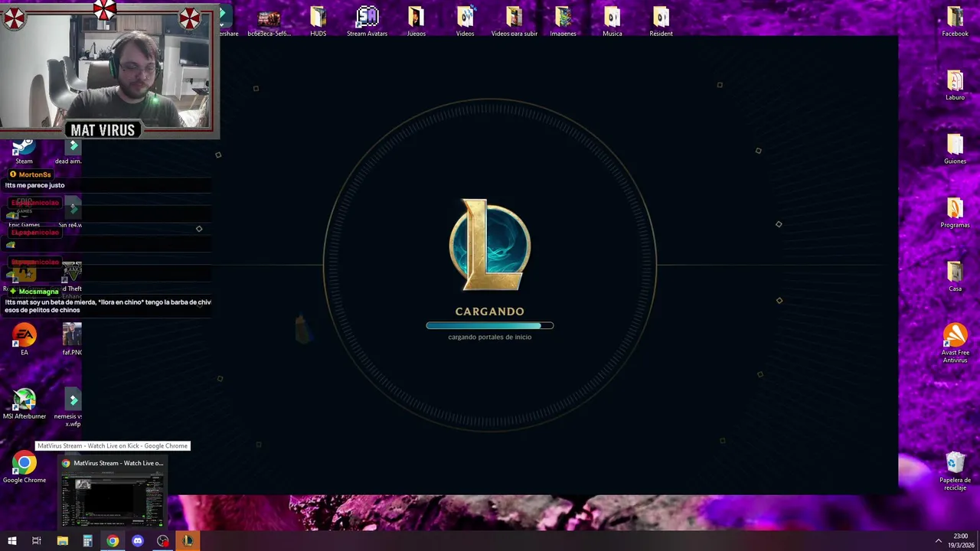Click the League of Legends loading progress bar

pos(490,326)
